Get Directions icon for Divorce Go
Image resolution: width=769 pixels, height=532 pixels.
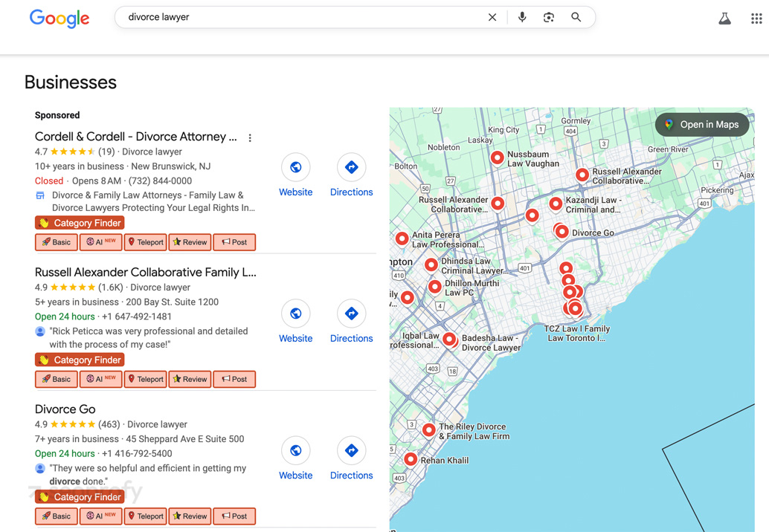tap(351, 450)
